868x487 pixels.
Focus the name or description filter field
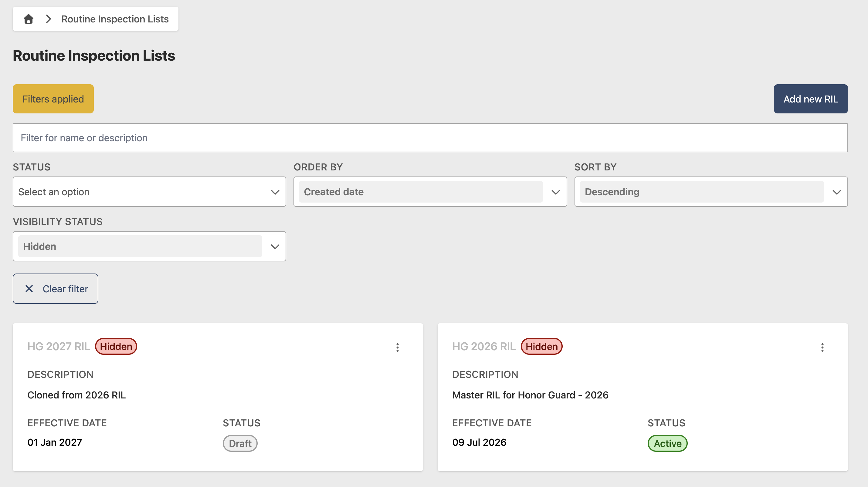[x=430, y=138]
